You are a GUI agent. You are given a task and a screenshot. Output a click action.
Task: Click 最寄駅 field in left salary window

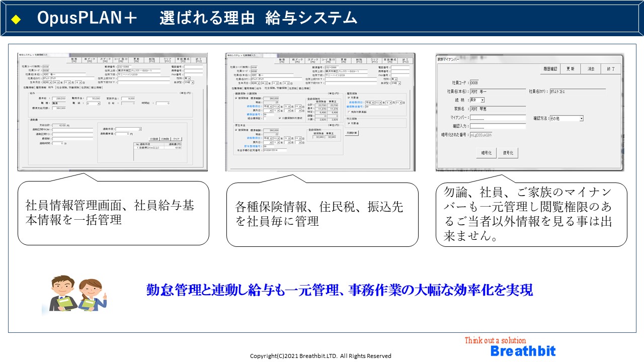pyautogui.click(x=72, y=138)
